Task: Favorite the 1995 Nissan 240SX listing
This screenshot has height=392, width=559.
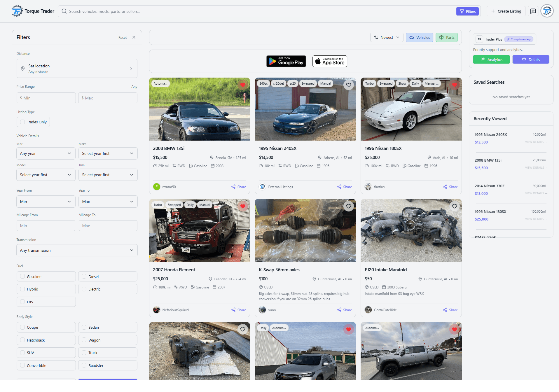Action: point(348,85)
